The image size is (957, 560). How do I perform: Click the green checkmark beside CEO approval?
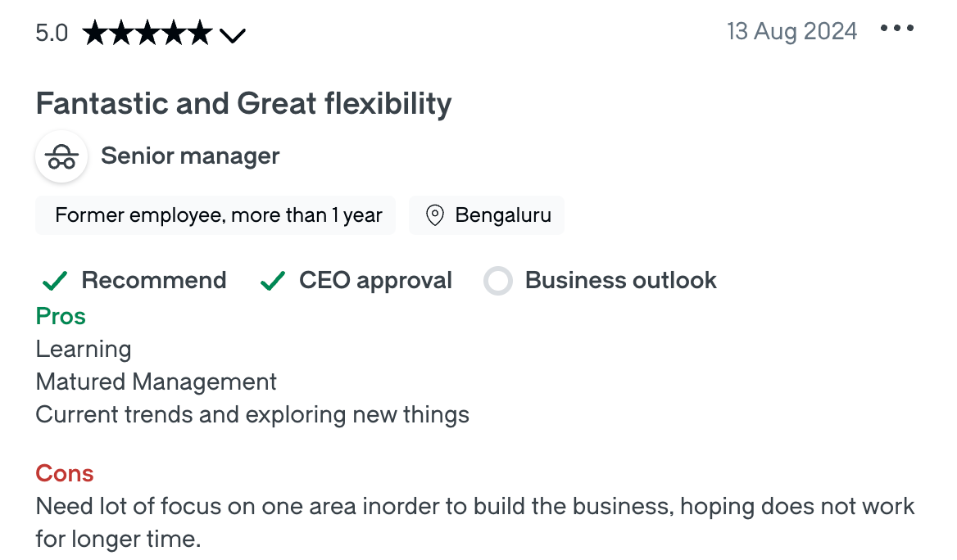pos(271,280)
